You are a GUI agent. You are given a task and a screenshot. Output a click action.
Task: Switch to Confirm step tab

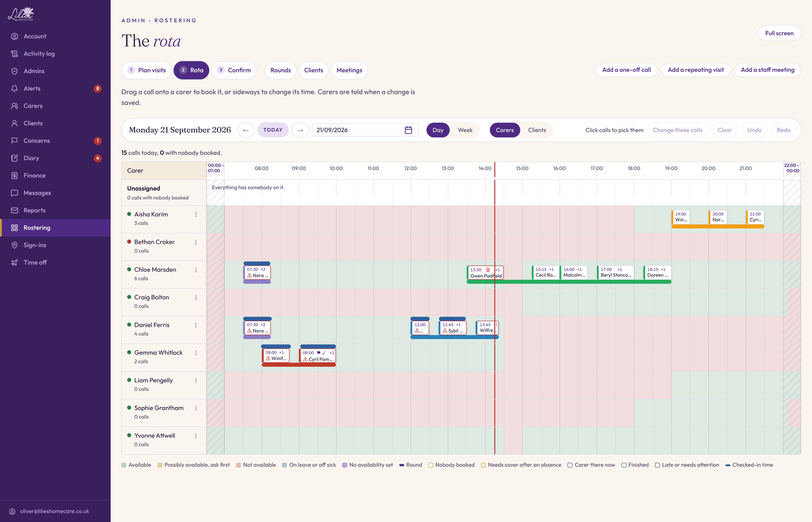[x=234, y=70]
